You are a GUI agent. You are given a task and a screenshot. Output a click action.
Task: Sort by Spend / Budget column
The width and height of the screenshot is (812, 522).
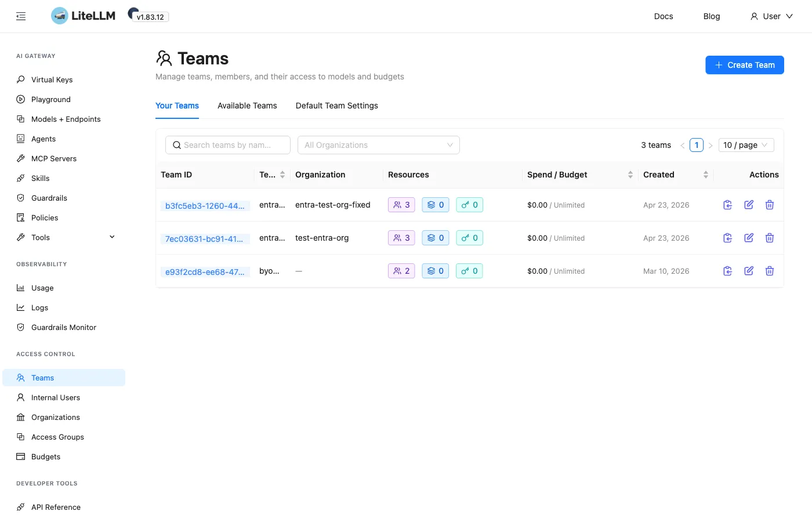(x=630, y=175)
